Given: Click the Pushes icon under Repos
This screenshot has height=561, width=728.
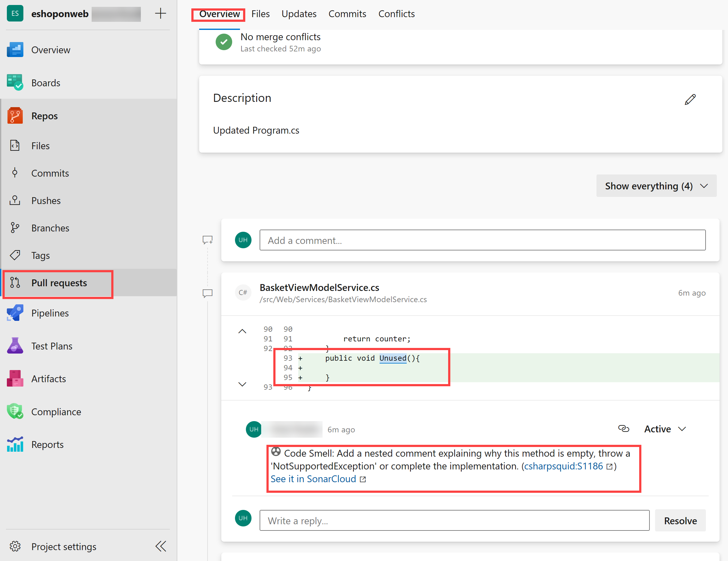Looking at the screenshot, I should tap(15, 201).
